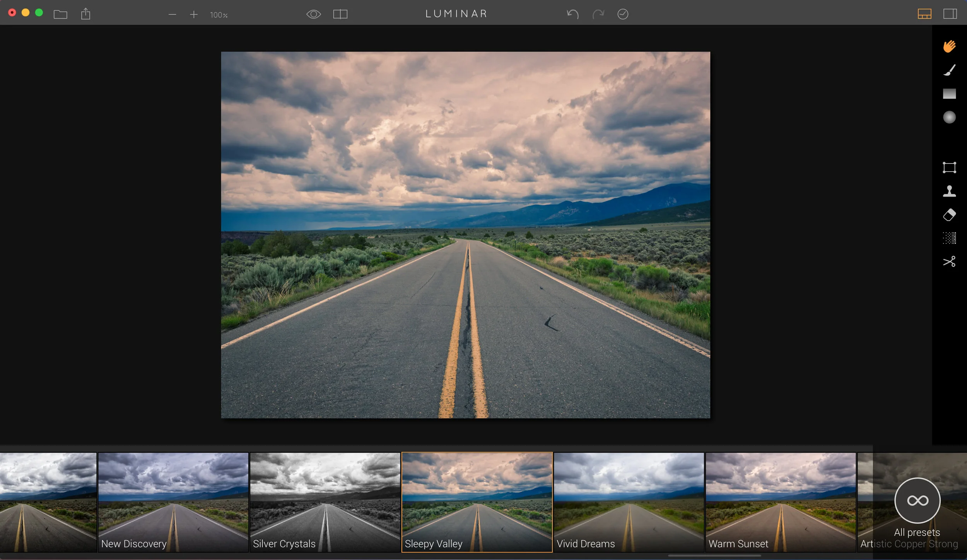Image resolution: width=967 pixels, height=560 pixels.
Task: Select the Erase tool
Action: point(949,214)
